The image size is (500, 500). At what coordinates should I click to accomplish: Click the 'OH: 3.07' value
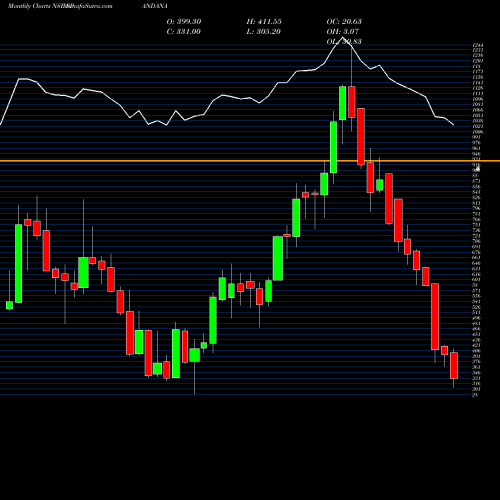pyautogui.click(x=342, y=31)
